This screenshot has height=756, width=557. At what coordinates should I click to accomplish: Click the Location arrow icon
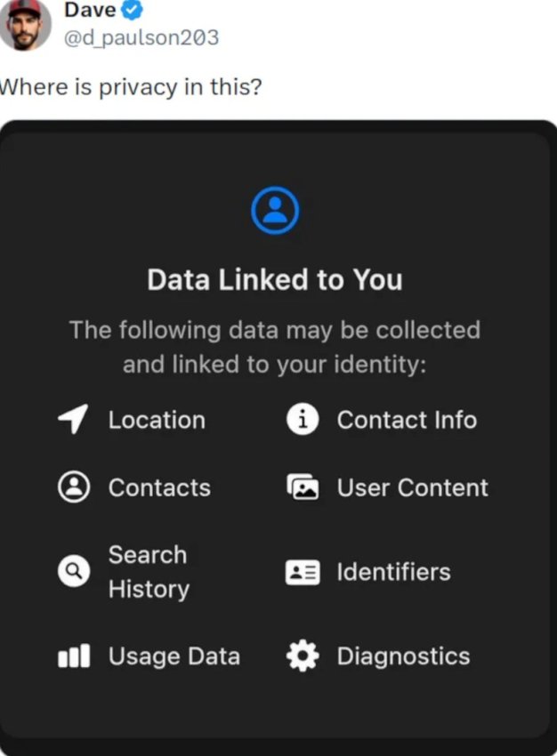click(73, 420)
